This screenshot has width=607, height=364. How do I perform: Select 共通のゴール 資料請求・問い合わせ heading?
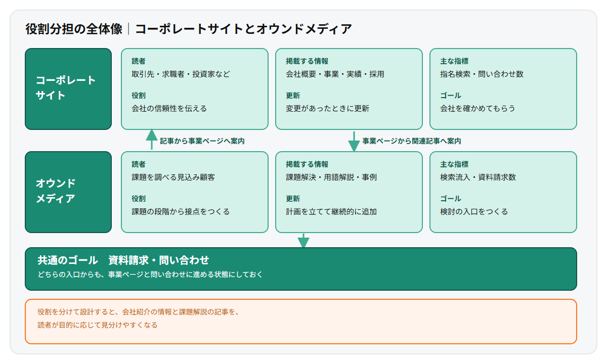click(123, 260)
